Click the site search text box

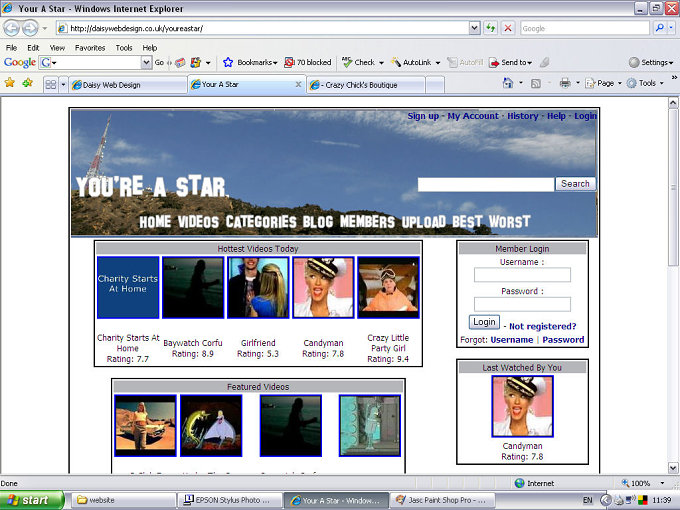[486, 184]
